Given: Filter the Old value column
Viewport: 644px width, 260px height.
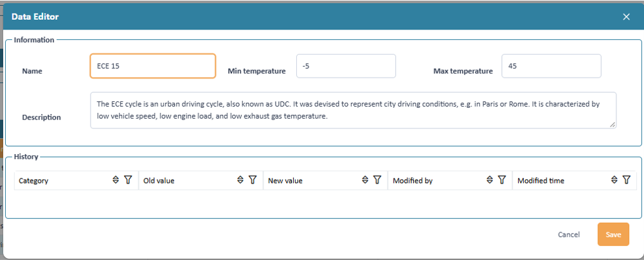Looking at the screenshot, I should click(253, 180).
